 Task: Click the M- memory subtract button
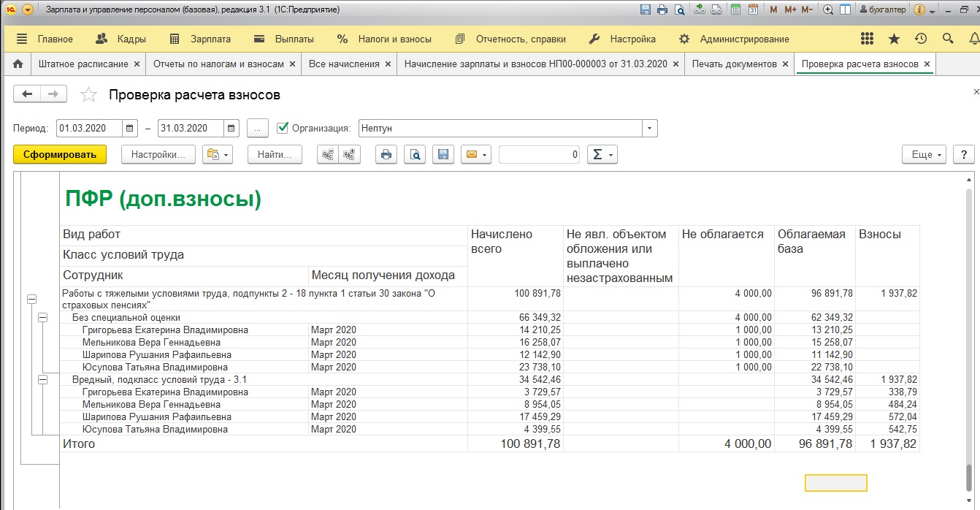(807, 9)
